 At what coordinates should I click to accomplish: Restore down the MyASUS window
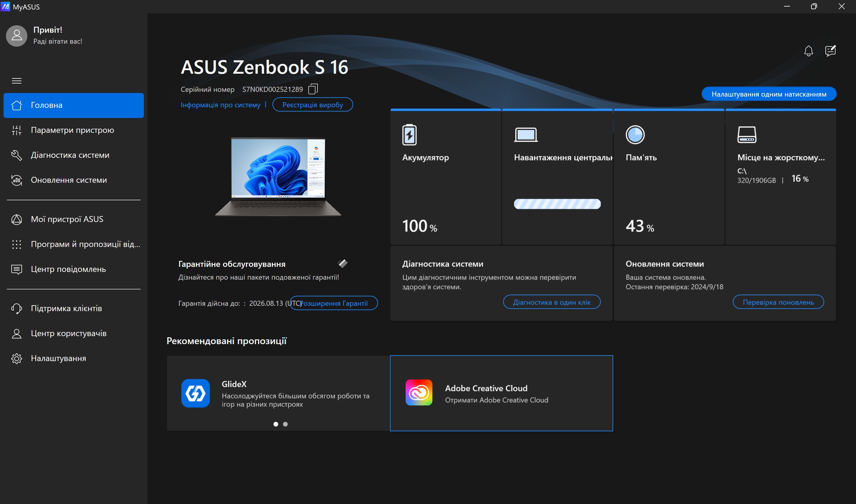click(x=814, y=7)
